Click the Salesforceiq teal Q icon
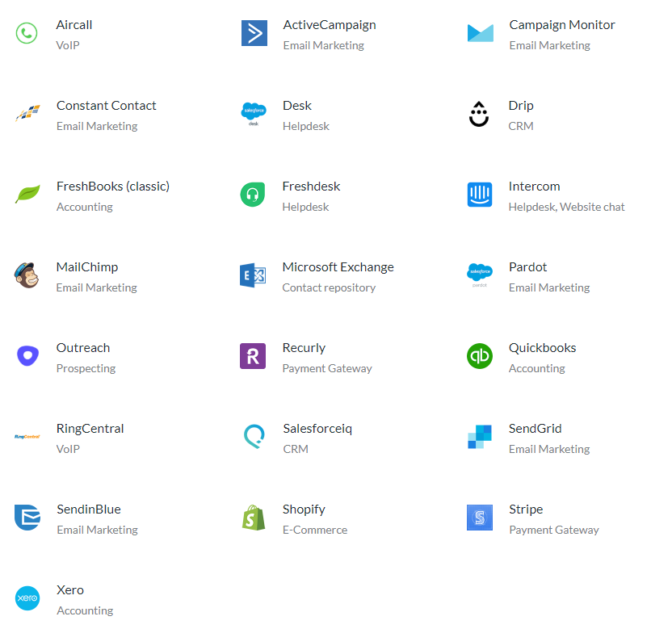The image size is (672, 629). (254, 437)
